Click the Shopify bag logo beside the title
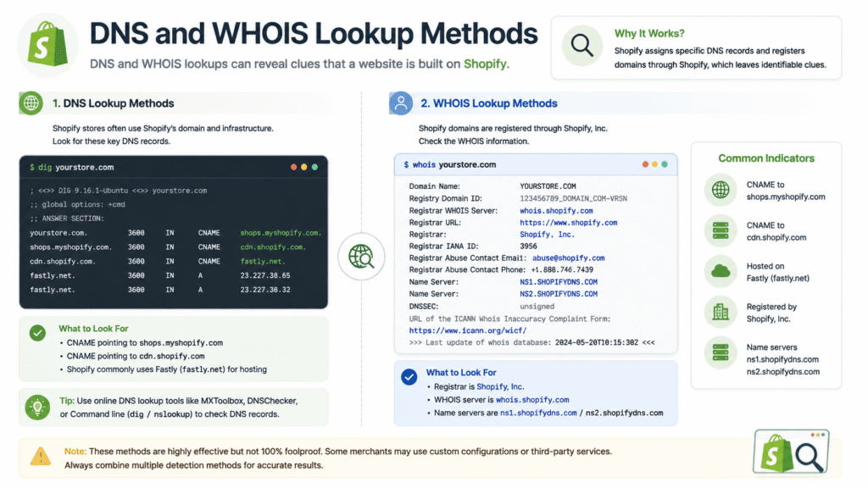 [x=48, y=45]
